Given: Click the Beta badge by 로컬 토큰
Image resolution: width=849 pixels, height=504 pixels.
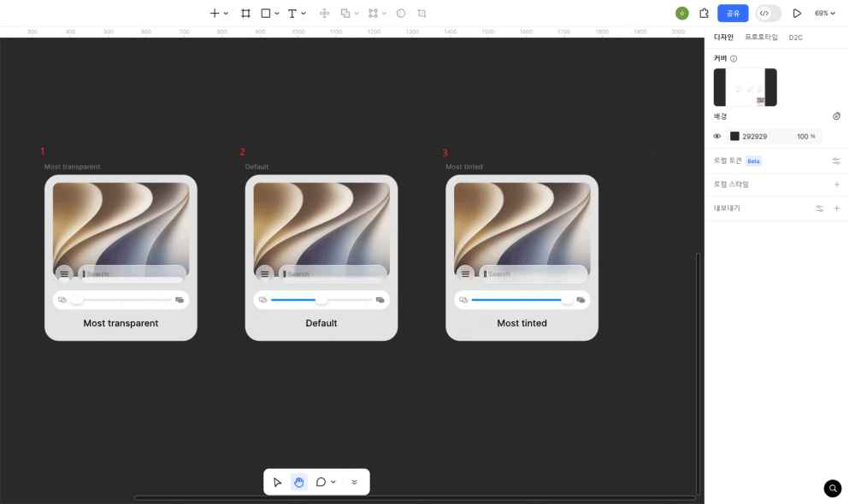Looking at the screenshot, I should tap(754, 161).
